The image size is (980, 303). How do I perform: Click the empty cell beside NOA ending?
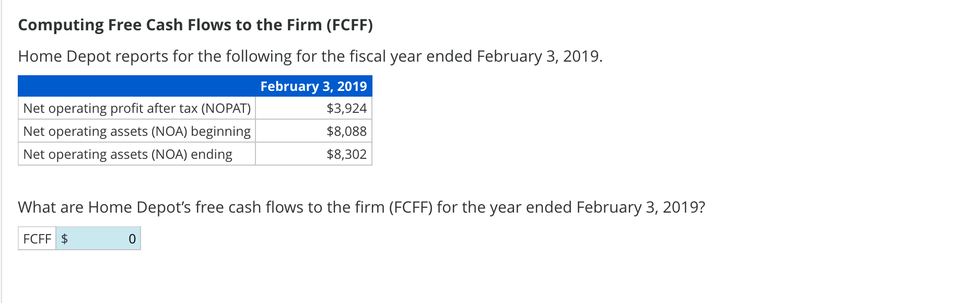tap(282, 154)
